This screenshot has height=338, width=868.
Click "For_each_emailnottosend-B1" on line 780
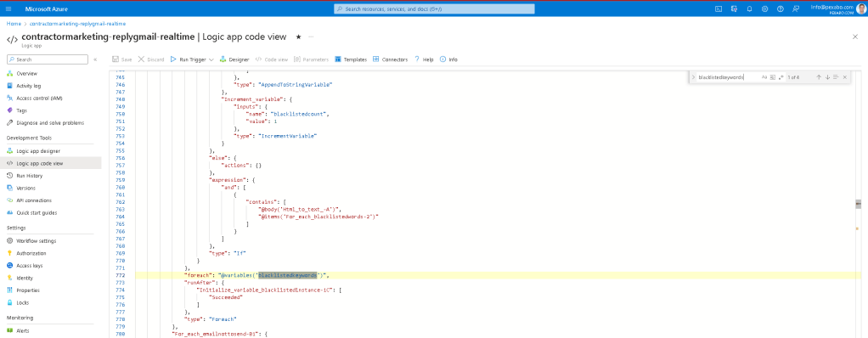216,334
